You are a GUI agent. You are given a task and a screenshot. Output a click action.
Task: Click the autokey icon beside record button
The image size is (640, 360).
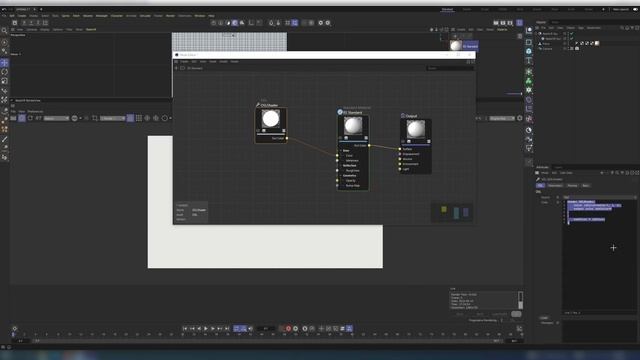296,329
